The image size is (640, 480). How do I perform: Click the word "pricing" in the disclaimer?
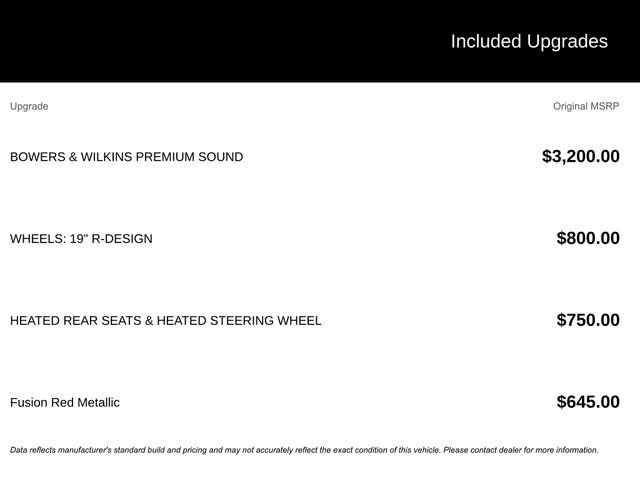tap(191, 450)
